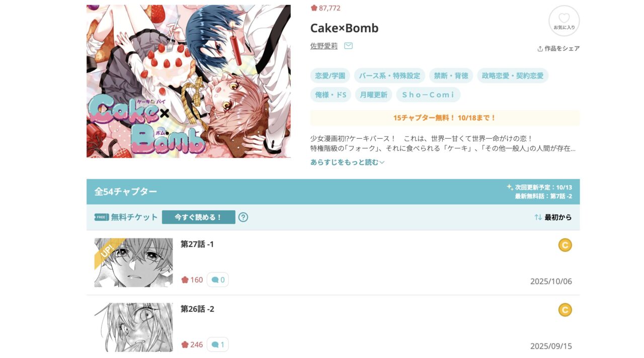Select the 恋愛/学園 genre tag
The width and height of the screenshot is (644, 358).
point(330,76)
